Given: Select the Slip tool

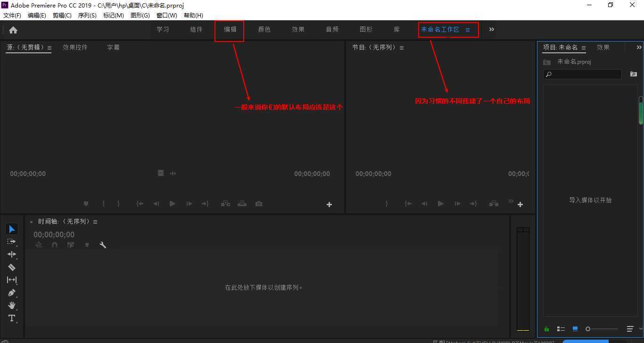Looking at the screenshot, I should [12, 280].
